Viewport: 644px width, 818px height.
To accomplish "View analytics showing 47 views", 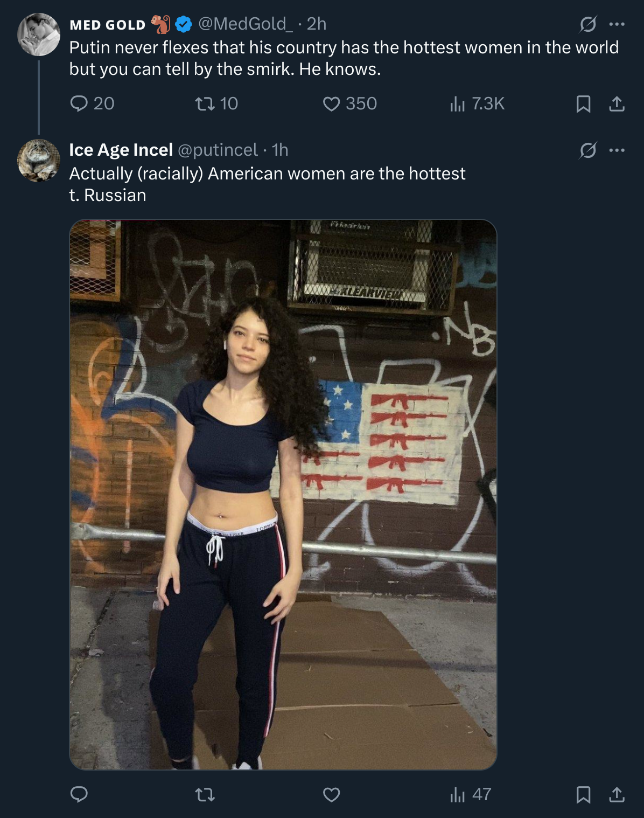I will (470, 794).
